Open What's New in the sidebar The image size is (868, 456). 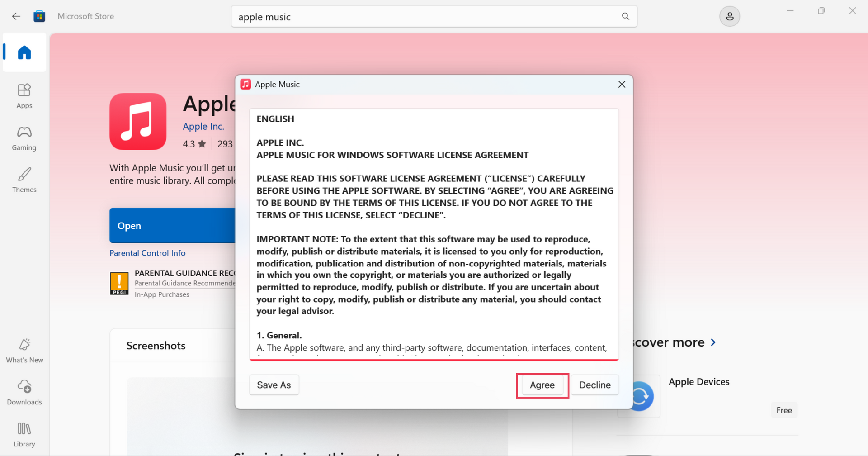24,351
